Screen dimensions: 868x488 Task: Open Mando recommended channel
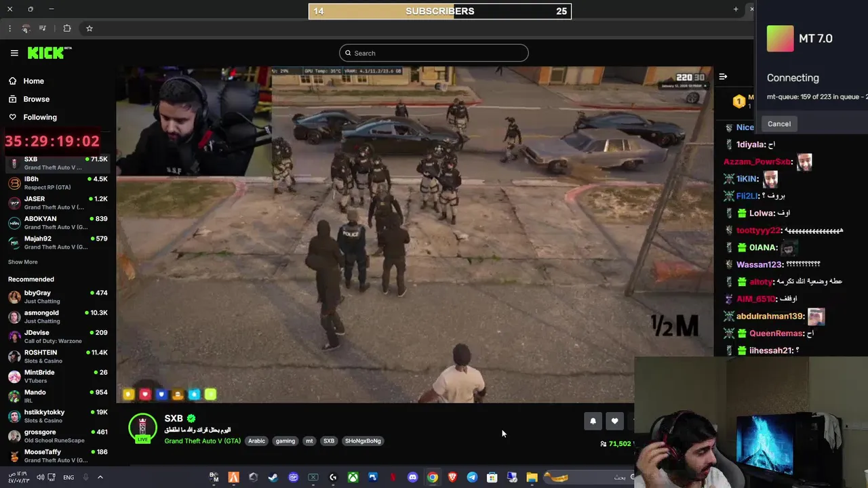[58, 396]
